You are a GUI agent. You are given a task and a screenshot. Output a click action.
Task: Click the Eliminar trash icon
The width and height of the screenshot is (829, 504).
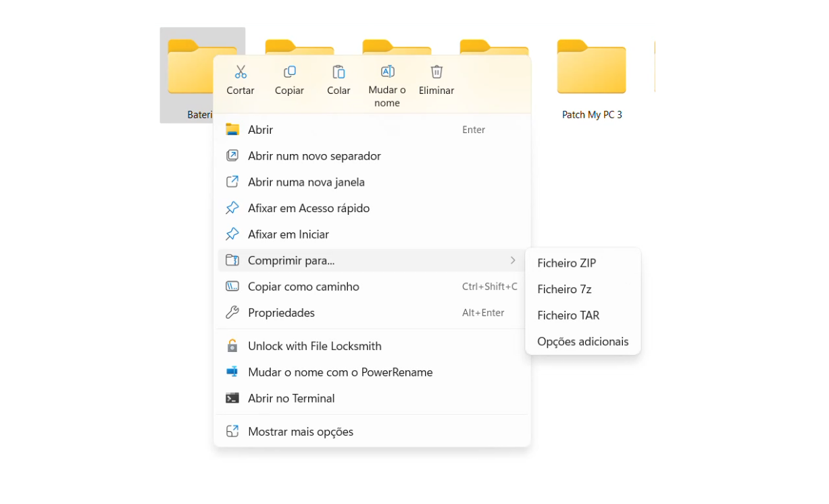pyautogui.click(x=436, y=72)
